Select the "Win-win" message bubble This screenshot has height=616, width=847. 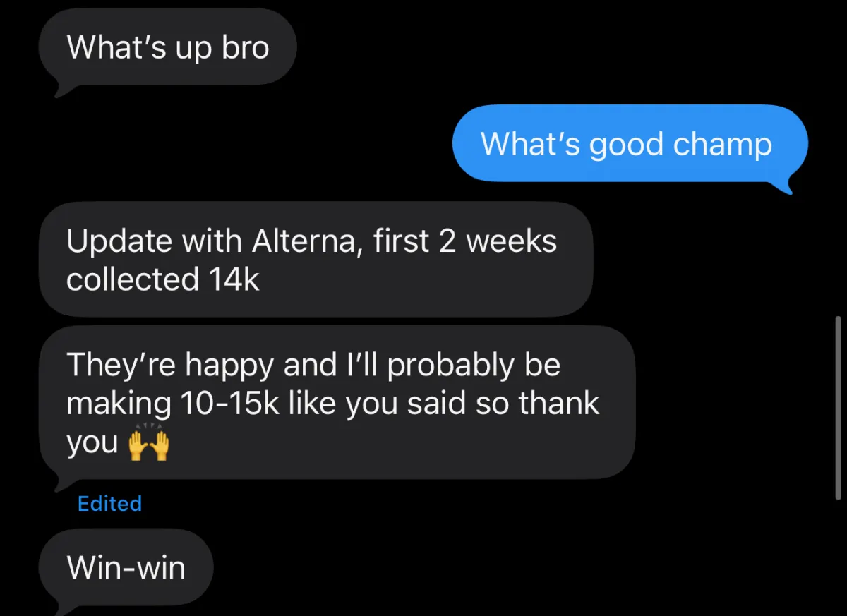coord(126,567)
